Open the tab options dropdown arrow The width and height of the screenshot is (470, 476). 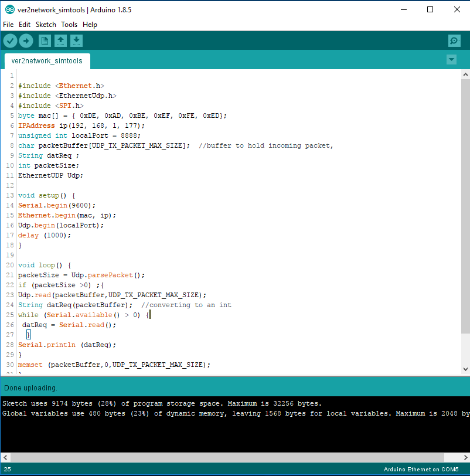point(451,60)
